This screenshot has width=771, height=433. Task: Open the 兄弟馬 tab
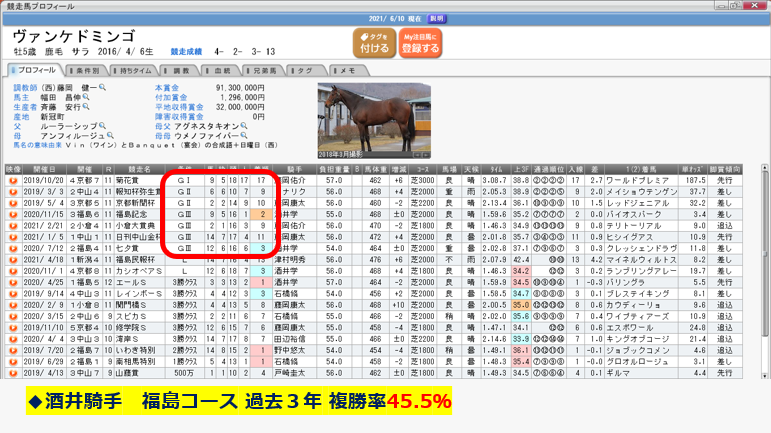coord(264,72)
